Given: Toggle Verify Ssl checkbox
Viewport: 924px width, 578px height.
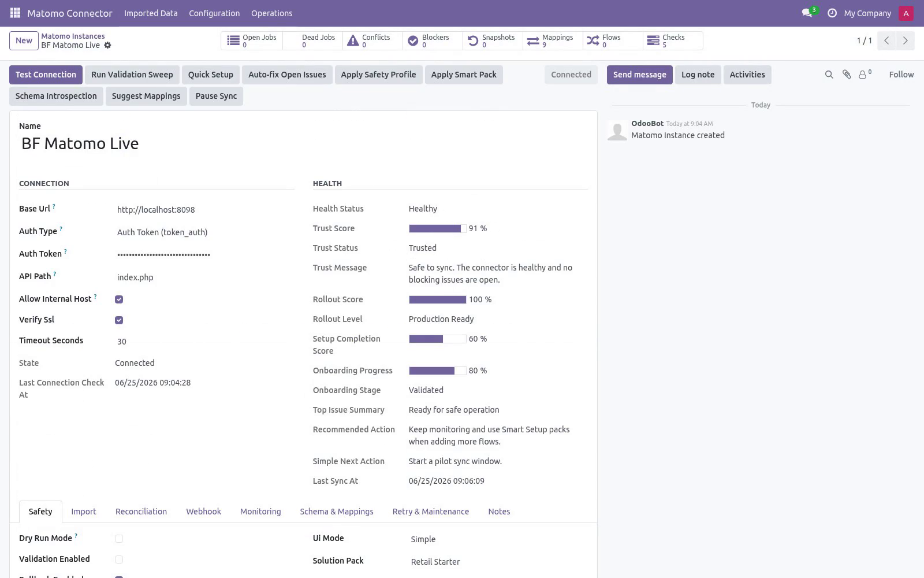Looking at the screenshot, I should [119, 320].
